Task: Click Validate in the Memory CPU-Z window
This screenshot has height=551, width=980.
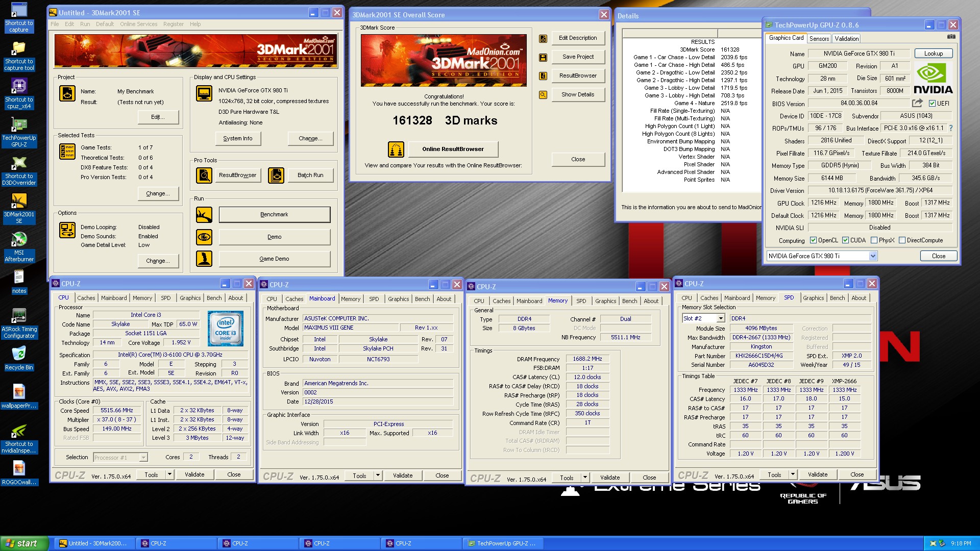Action: click(x=609, y=478)
